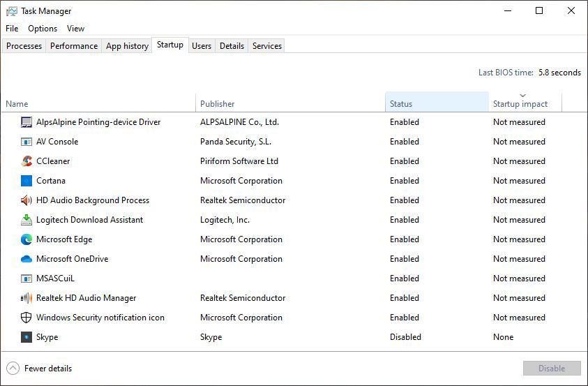Select the Skype icon
The width and height of the screenshot is (588, 386).
pos(27,337)
